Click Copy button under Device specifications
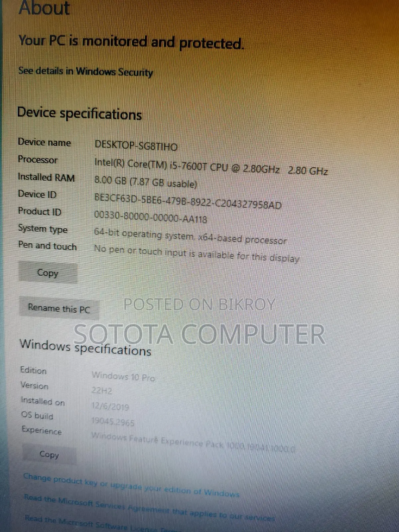 point(48,273)
